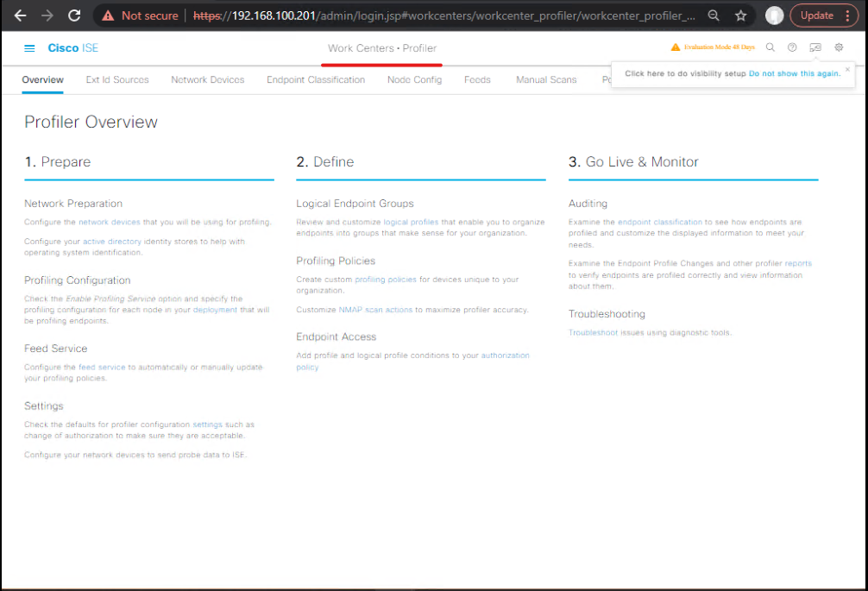
Task: Click the 'Logical Endpoint Groups' heading
Action: 355,204
